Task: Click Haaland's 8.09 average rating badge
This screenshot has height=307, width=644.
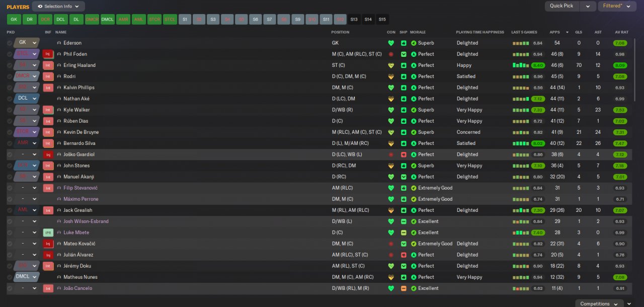Action: point(620,65)
